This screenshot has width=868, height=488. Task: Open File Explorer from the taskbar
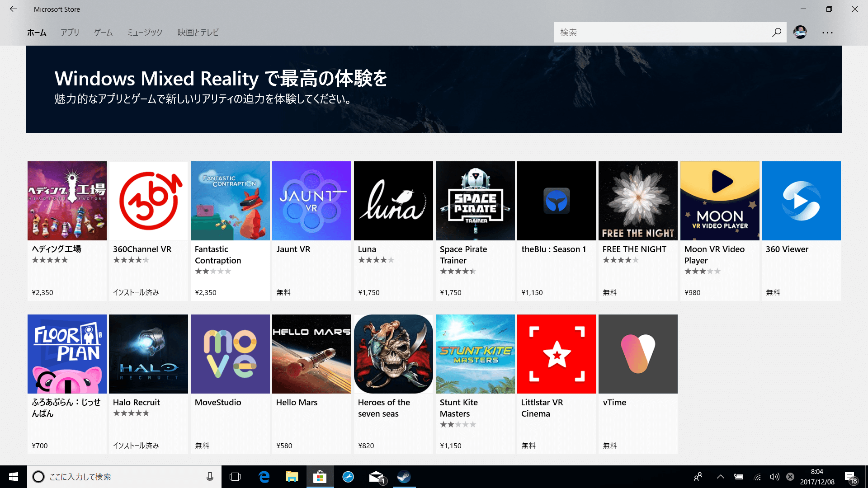click(292, 476)
